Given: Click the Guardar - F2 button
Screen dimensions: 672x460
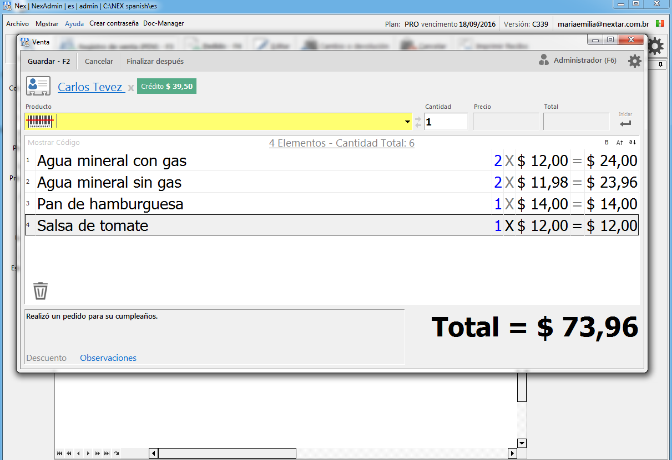Looking at the screenshot, I should tap(49, 61).
